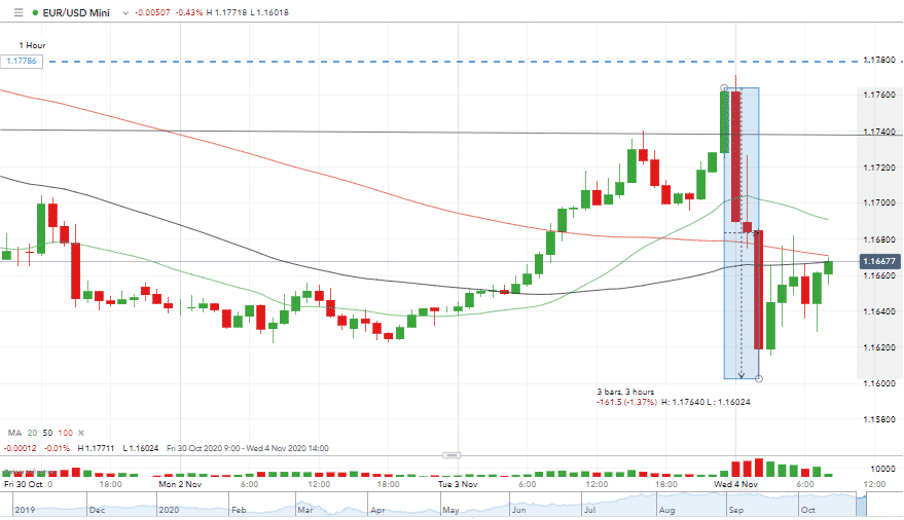Click the -0.43% percent change in header

pos(189,12)
